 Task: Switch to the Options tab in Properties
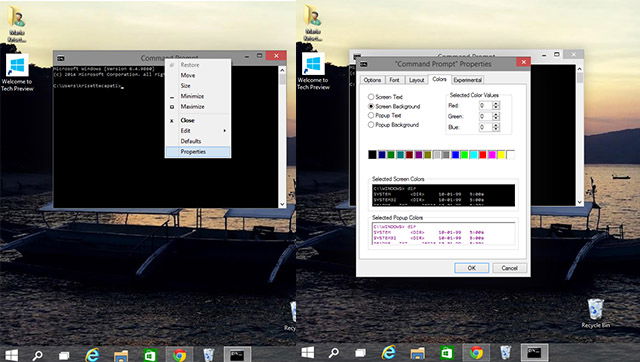(x=372, y=80)
